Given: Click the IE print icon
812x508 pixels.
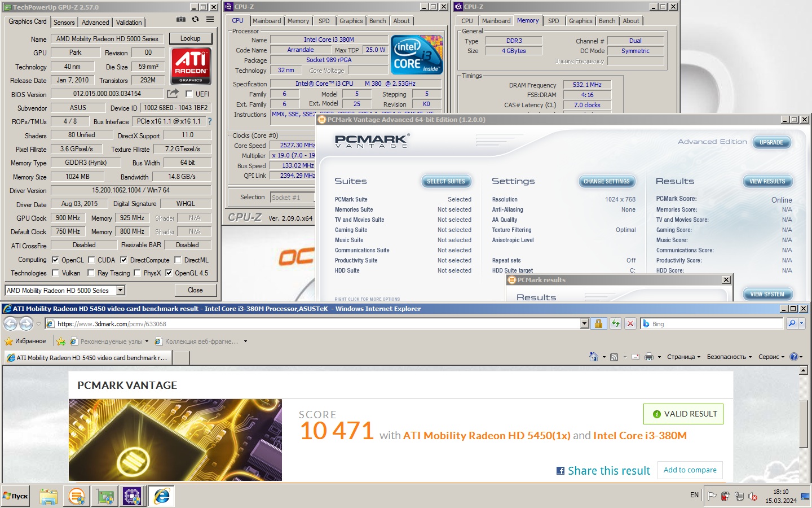Looking at the screenshot, I should (x=649, y=357).
